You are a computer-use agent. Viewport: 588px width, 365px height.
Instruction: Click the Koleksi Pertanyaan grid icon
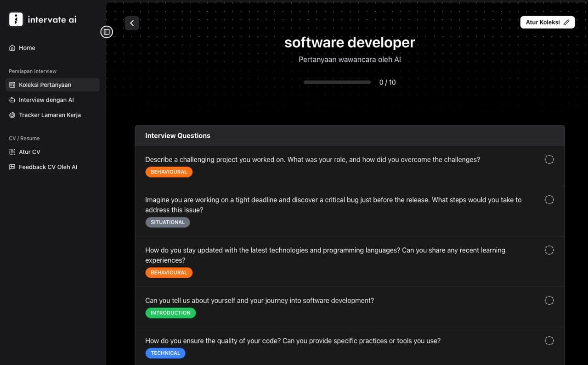11,84
